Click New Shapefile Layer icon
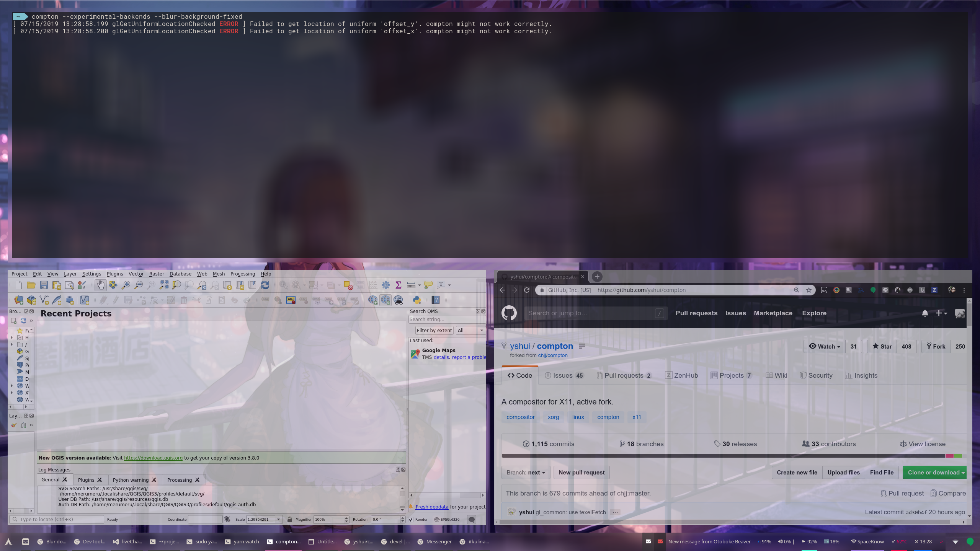Viewport: 980px width, 551px height. click(x=44, y=300)
